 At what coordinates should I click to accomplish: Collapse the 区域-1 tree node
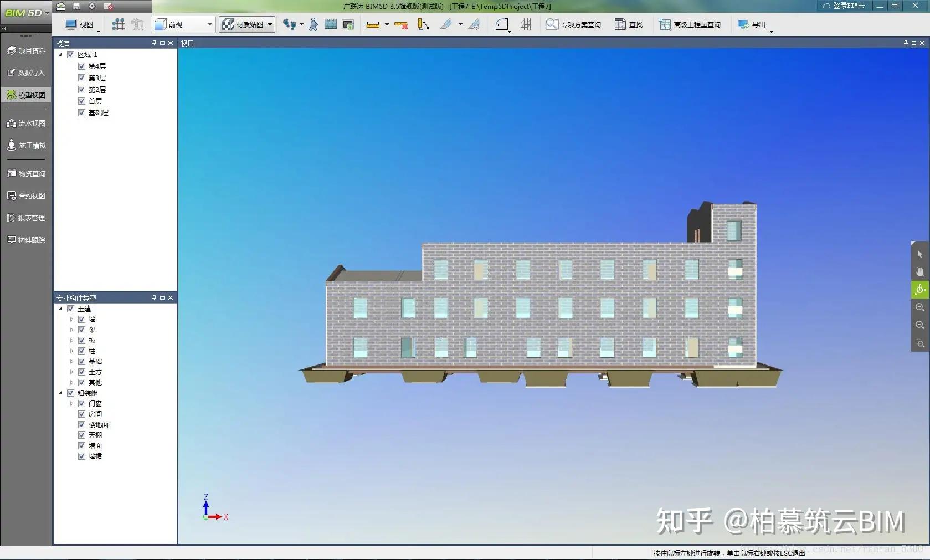point(61,54)
